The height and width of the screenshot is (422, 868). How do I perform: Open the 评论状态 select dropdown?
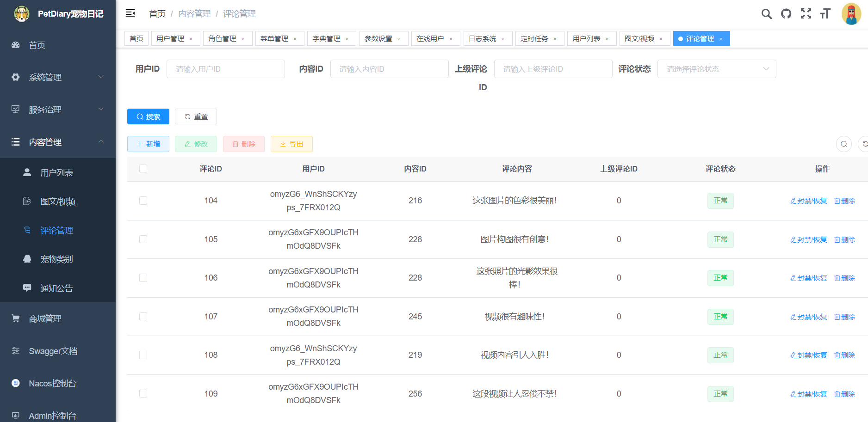[717, 69]
